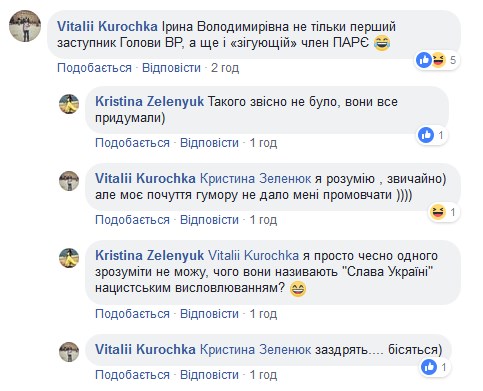Open Vitalii Kurochka profile name in top comment
This screenshot has height=391, width=483.
coord(107,26)
